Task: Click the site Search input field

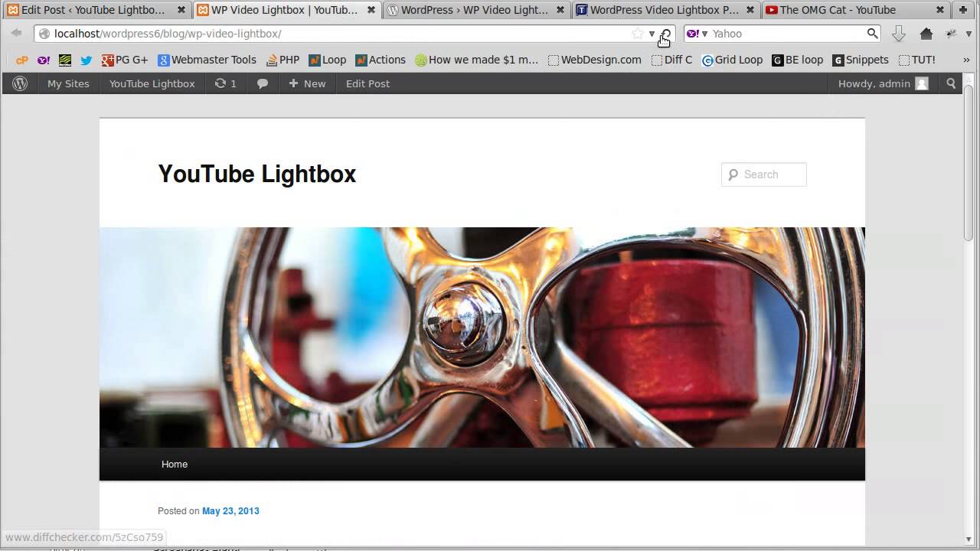Action: pos(764,174)
